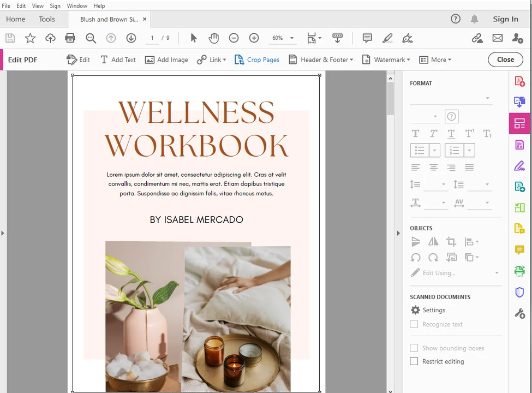Click the Close button in Edit PDF bar

(x=505, y=60)
